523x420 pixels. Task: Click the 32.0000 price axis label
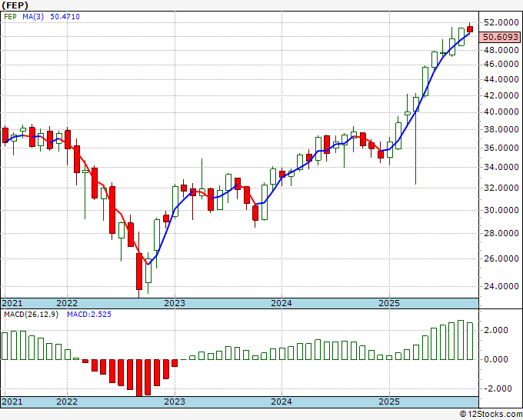coord(501,188)
